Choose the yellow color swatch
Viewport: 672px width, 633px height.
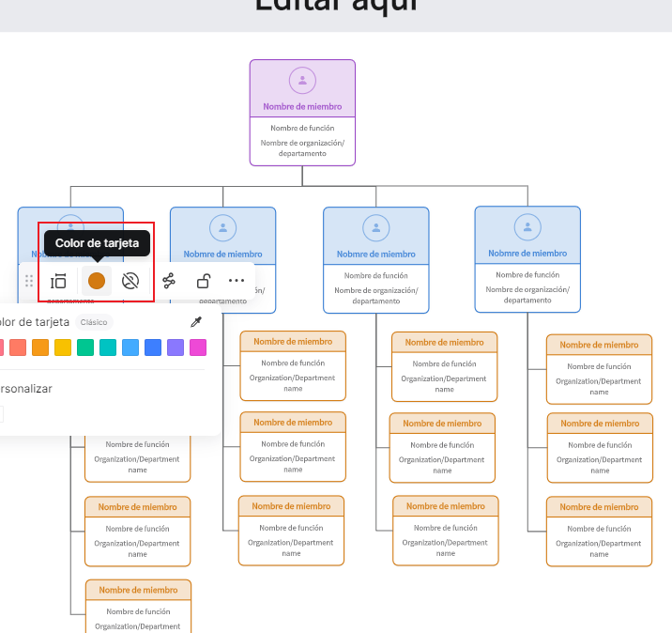coord(63,347)
